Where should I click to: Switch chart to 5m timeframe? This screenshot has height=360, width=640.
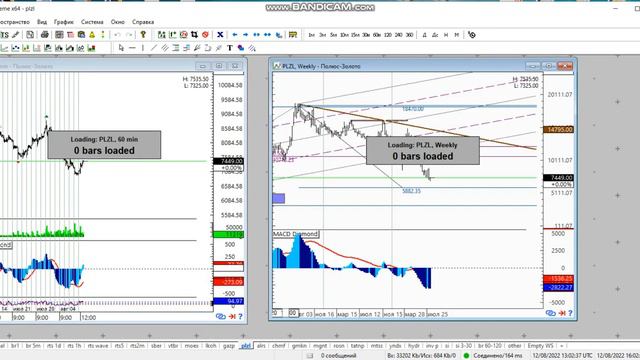333,35
